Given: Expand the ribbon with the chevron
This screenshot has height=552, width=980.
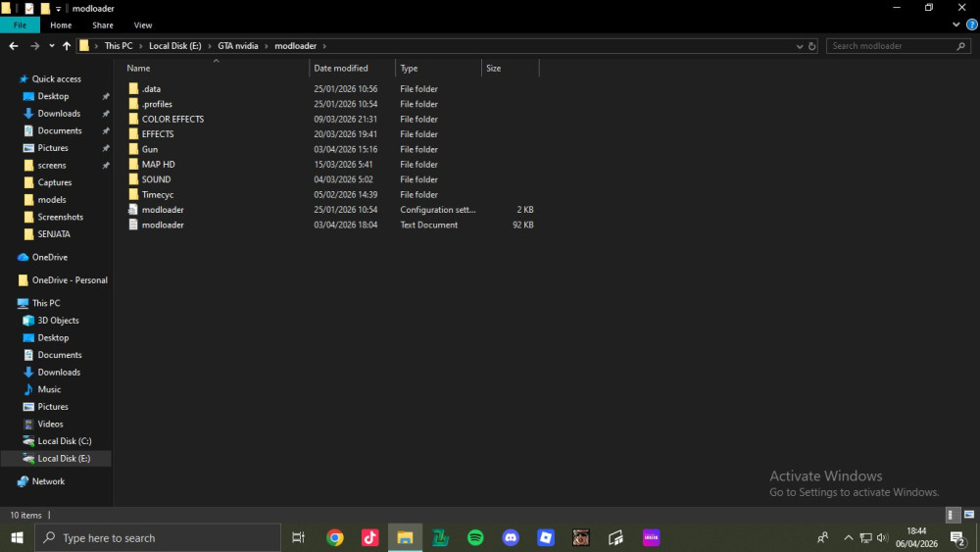Looking at the screenshot, I should click(x=955, y=25).
